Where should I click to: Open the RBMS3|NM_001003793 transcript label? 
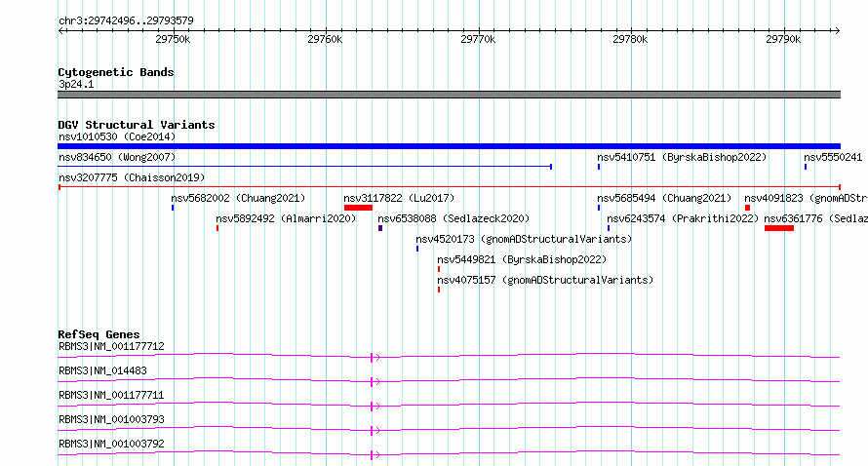point(111,419)
